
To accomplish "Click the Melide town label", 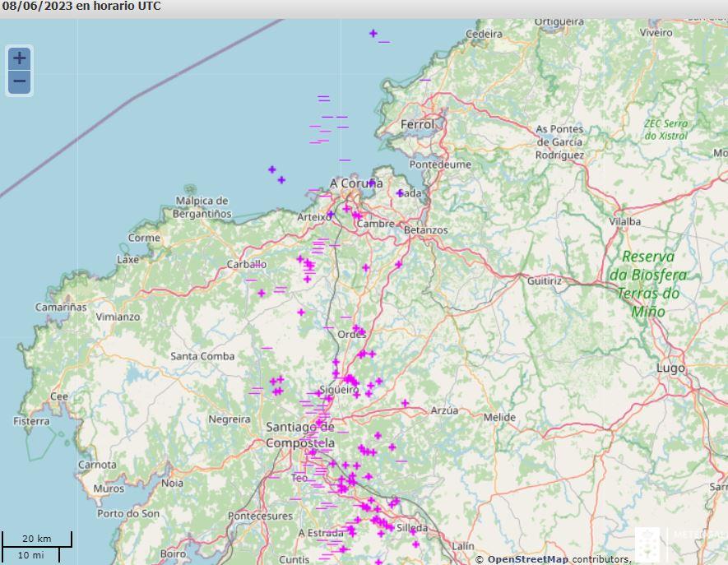I will click(498, 417).
